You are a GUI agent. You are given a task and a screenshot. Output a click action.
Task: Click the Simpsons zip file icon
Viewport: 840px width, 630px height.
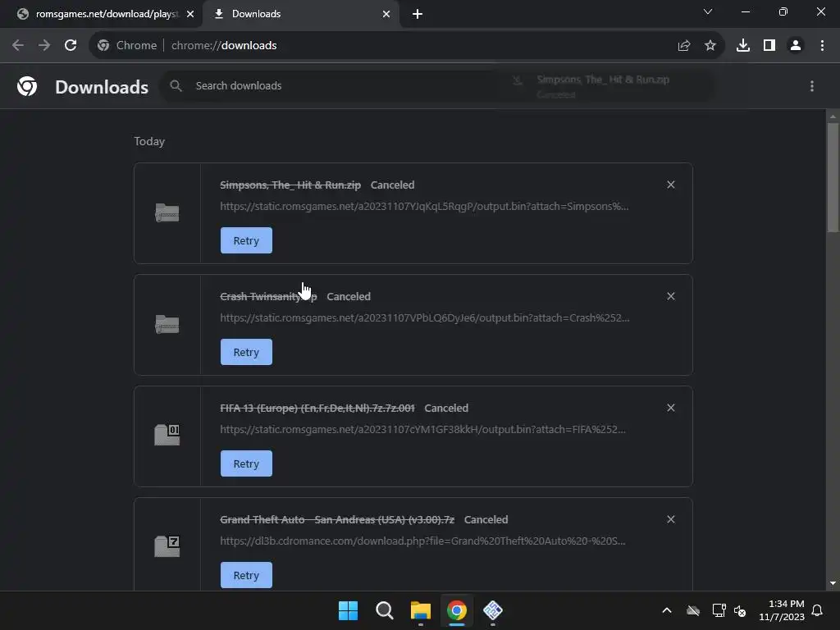coord(167,212)
